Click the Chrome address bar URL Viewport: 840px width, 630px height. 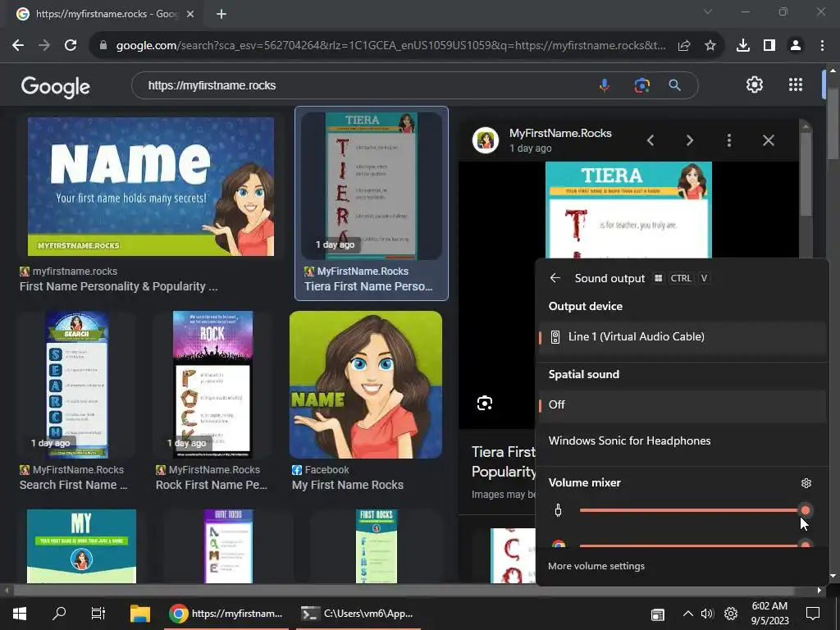391,46
